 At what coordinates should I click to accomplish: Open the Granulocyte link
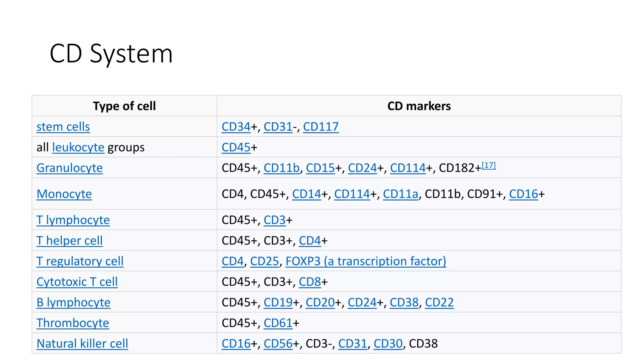pyautogui.click(x=69, y=168)
